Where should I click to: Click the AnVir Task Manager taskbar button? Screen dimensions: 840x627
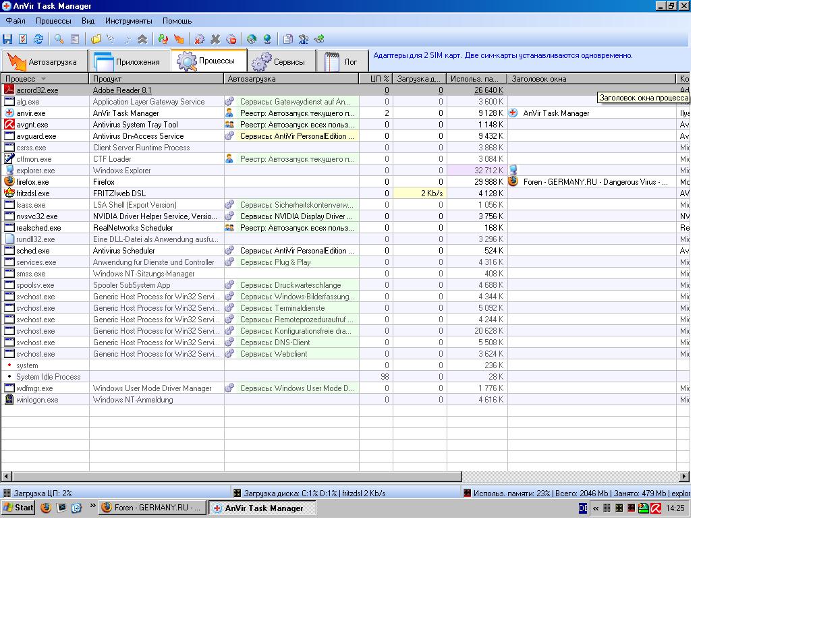pyautogui.click(x=262, y=508)
